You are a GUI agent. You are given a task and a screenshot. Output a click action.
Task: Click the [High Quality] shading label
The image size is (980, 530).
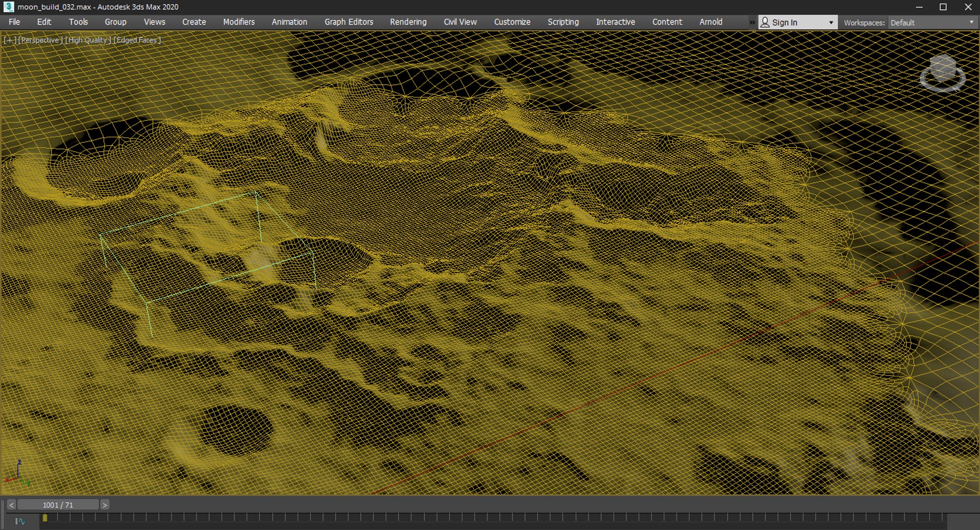point(88,40)
